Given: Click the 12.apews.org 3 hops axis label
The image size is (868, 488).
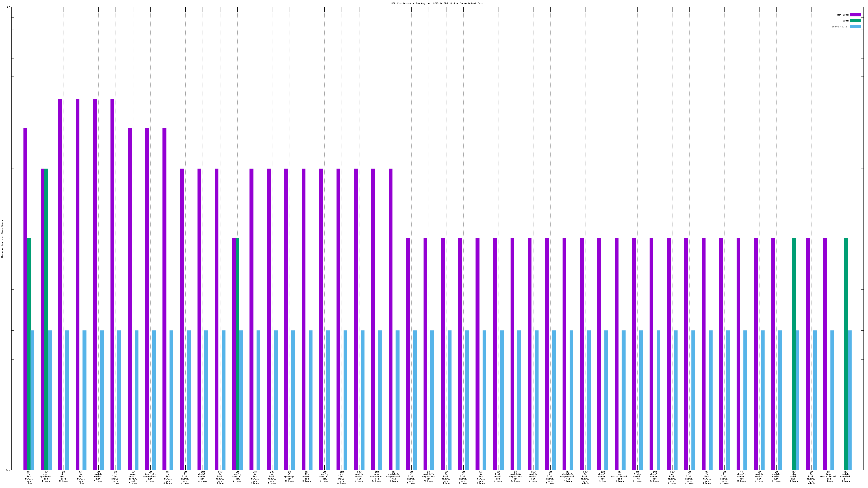Looking at the screenshot, I should tap(307, 476).
